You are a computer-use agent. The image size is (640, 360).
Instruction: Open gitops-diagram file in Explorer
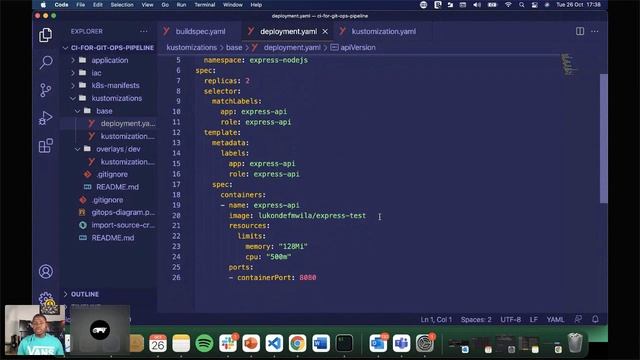click(123, 212)
